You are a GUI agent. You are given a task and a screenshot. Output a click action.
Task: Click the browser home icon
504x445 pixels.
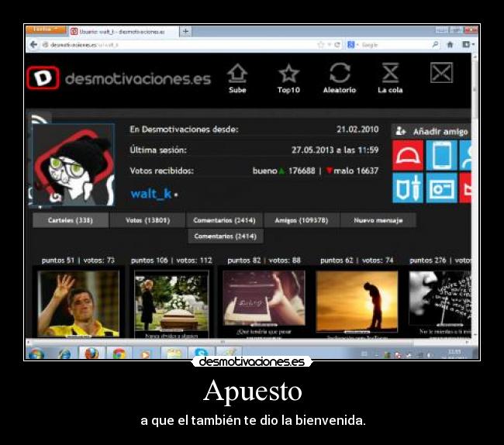pyautogui.click(x=450, y=45)
